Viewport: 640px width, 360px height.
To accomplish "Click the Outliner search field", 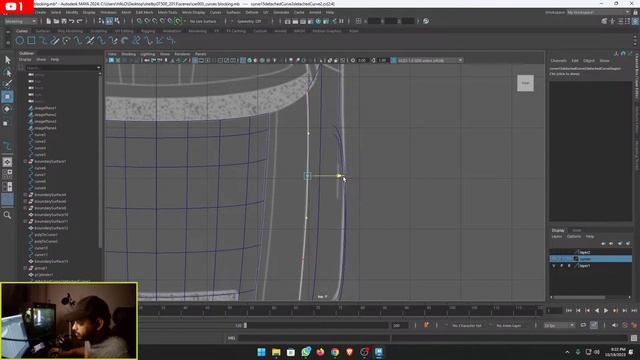I will pos(62,68).
